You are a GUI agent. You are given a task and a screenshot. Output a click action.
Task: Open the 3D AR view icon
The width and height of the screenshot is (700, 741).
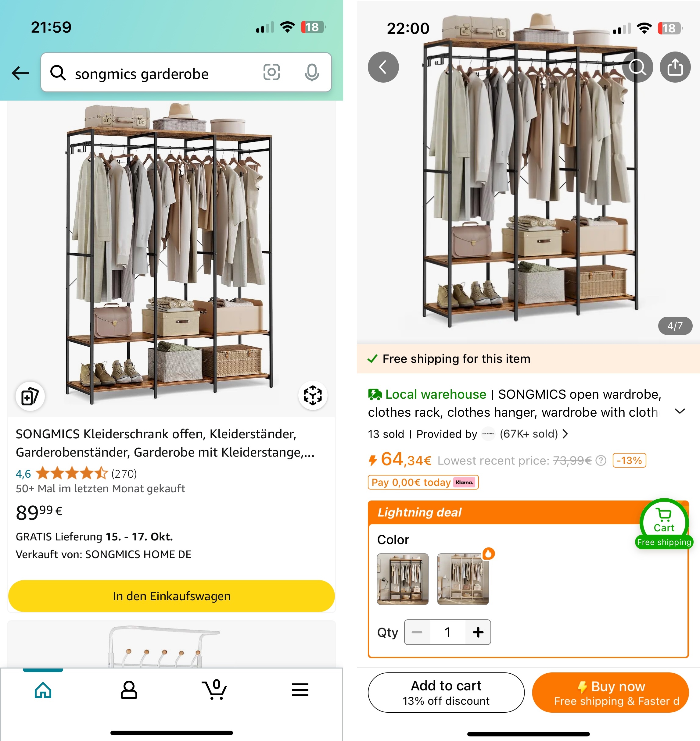tap(313, 395)
